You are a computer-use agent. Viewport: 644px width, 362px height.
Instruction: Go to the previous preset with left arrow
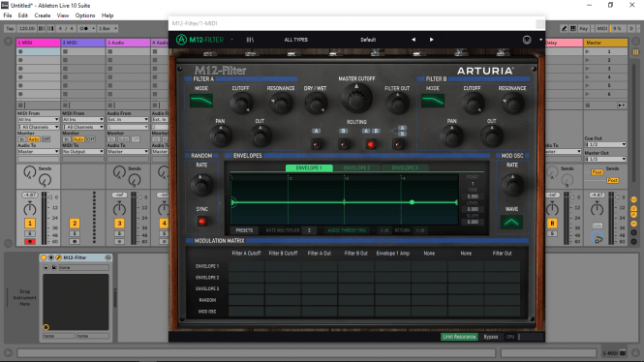[x=414, y=40]
